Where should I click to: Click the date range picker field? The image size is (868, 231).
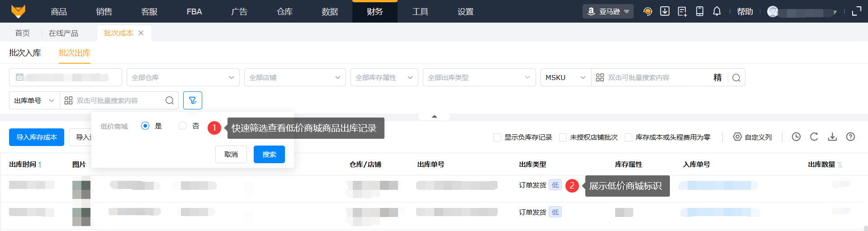(x=66, y=77)
